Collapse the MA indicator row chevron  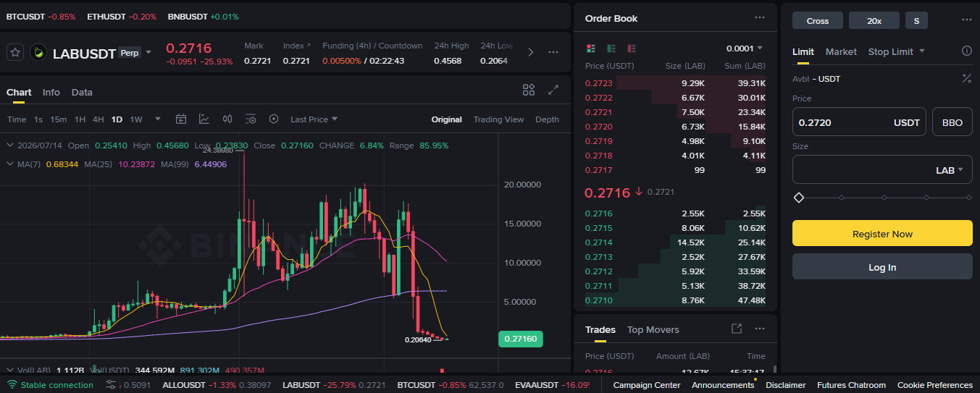click(10, 164)
